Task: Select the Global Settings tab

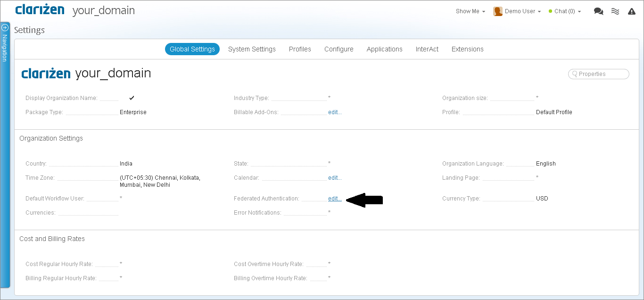Action: pyautogui.click(x=192, y=49)
